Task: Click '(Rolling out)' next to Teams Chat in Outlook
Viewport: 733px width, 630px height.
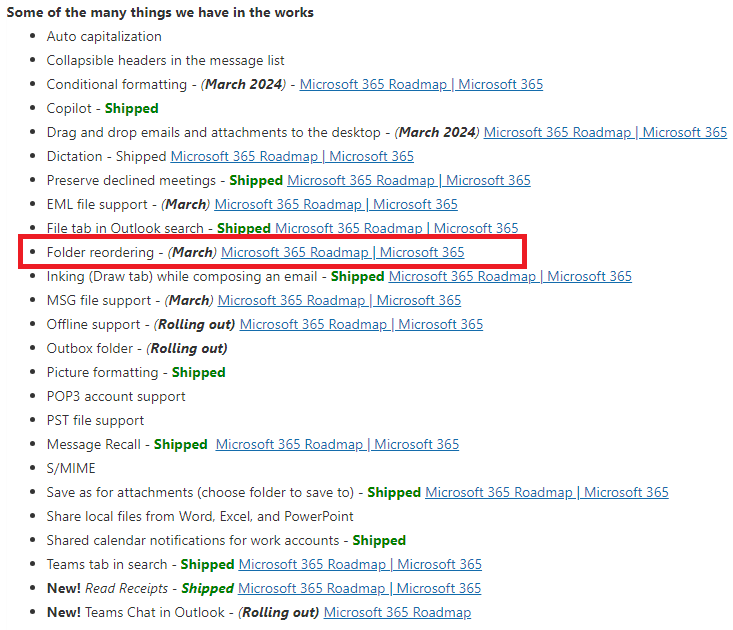Action: pyautogui.click(x=279, y=612)
